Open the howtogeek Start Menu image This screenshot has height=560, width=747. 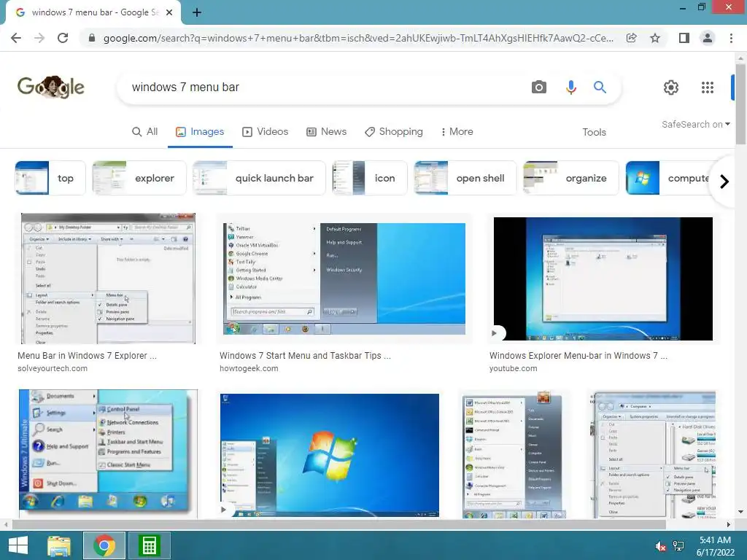point(344,279)
